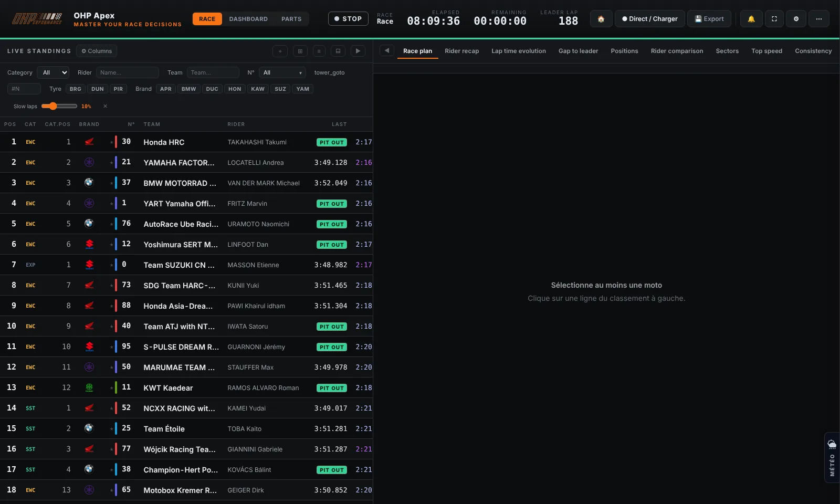Screen dimensions: 840x504
Task: Toggle the DUN tyre filter
Action: [x=98, y=89]
